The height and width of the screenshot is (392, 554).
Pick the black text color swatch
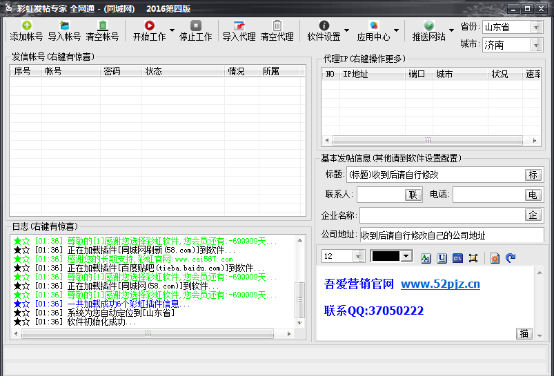tap(386, 256)
